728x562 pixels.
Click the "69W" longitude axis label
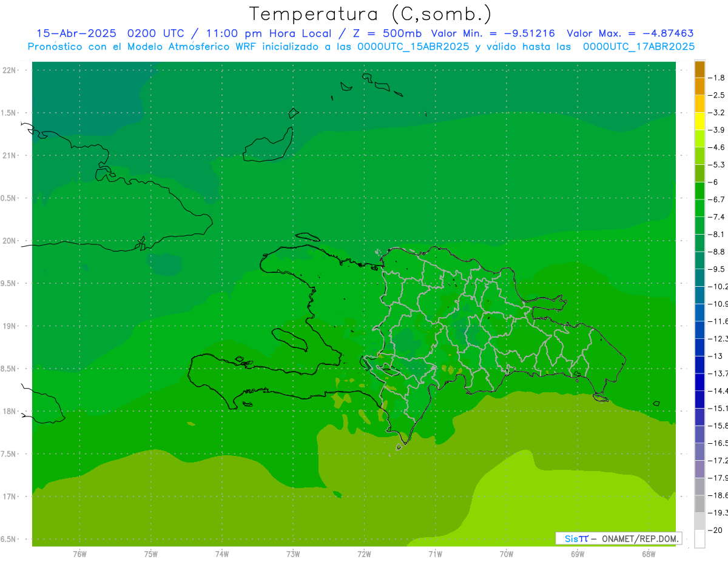click(578, 554)
